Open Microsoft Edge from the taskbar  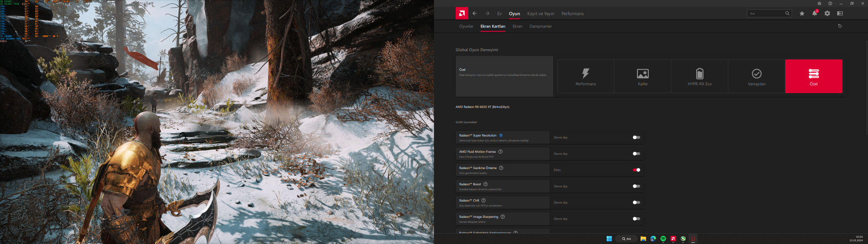point(653,239)
